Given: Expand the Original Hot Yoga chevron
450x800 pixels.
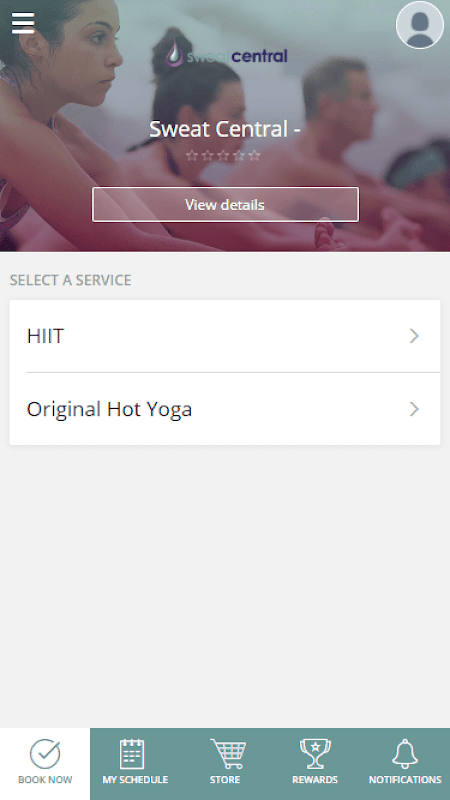Looking at the screenshot, I should [x=414, y=409].
